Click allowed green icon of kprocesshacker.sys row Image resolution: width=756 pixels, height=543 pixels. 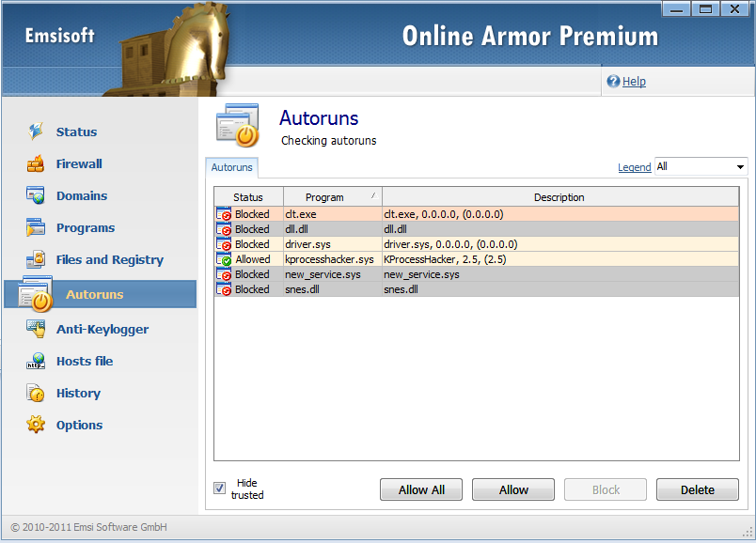coord(224,259)
